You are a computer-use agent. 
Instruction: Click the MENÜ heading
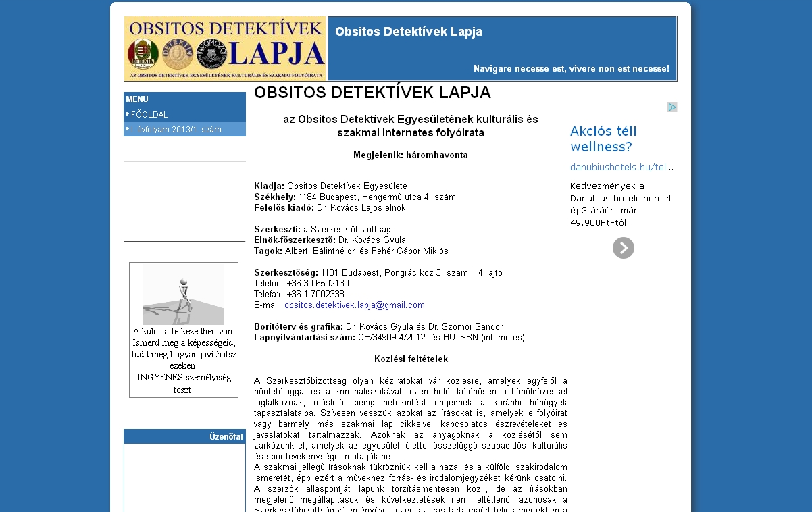pos(137,99)
